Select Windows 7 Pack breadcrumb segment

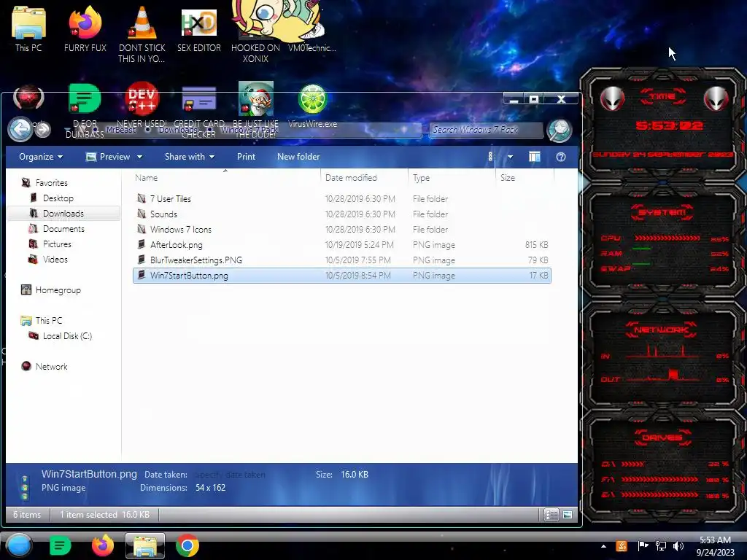(249, 130)
